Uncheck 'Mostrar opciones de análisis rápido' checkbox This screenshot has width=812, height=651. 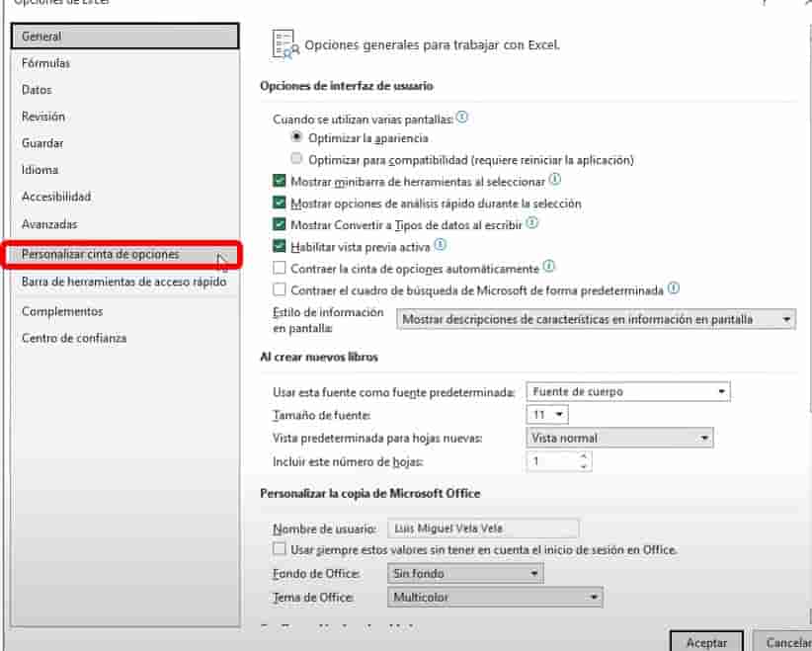pos(280,203)
